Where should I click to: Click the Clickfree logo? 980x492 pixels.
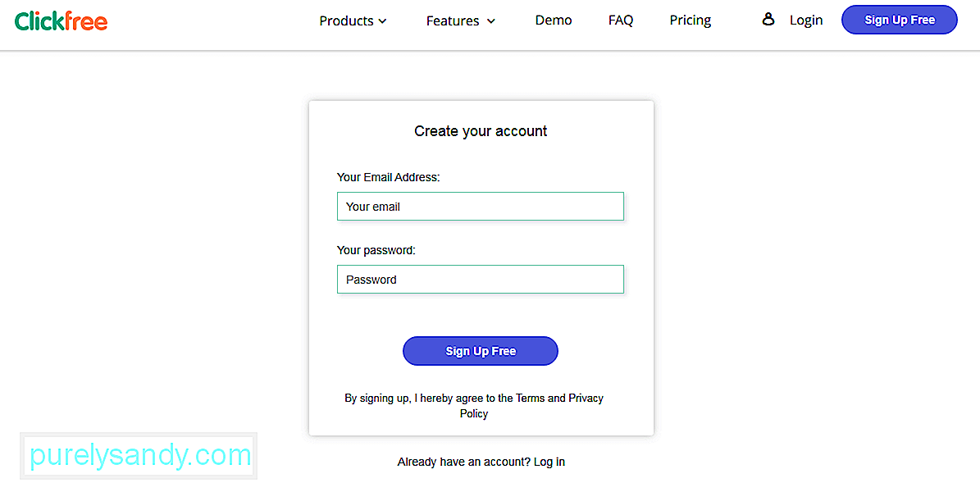point(62,21)
